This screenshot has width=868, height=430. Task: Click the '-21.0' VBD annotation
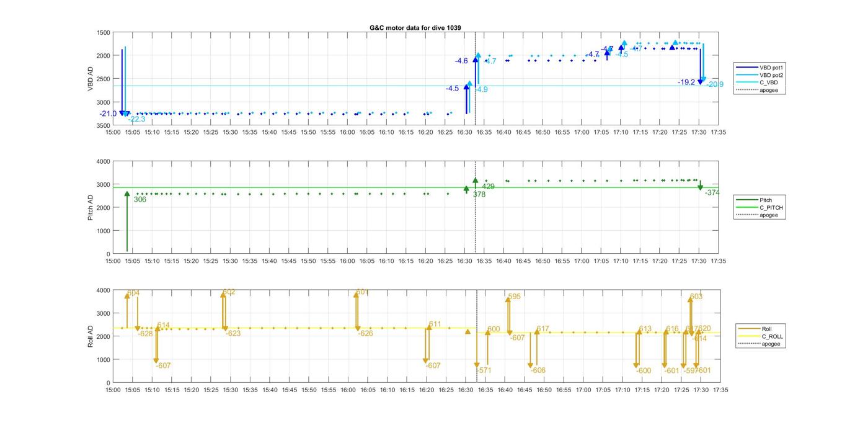[x=108, y=114]
